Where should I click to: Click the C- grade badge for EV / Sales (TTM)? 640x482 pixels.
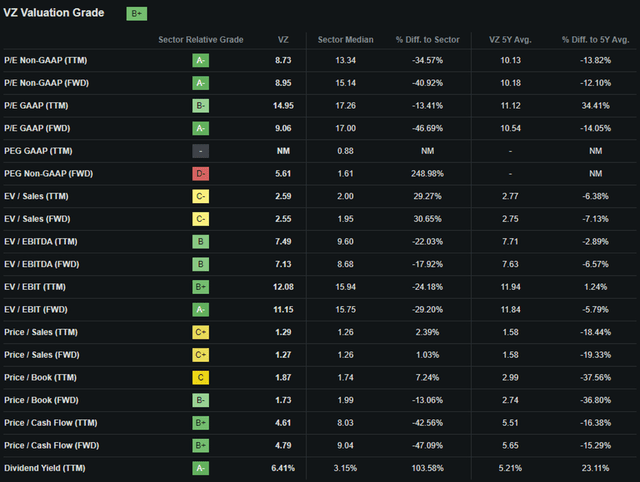(200, 196)
